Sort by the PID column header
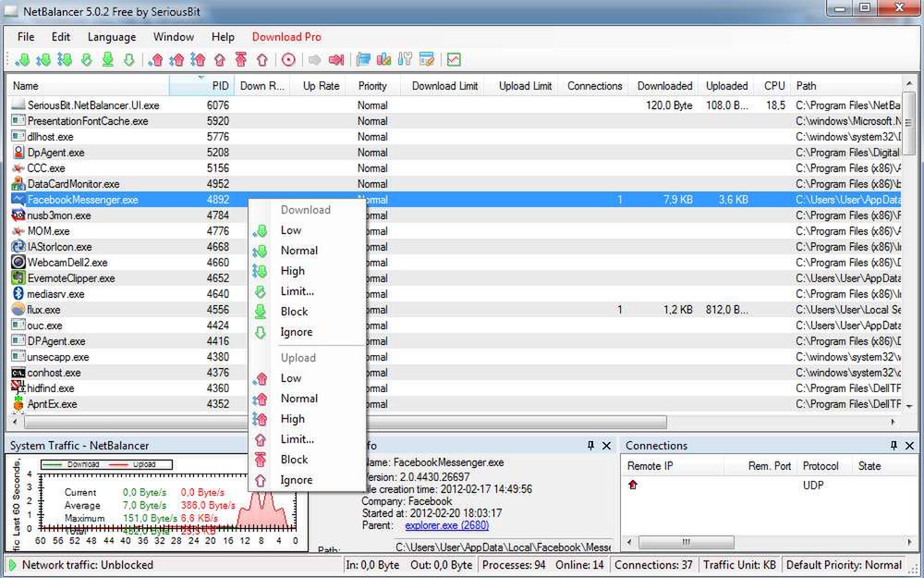This screenshot has height=578, width=924. [x=201, y=85]
